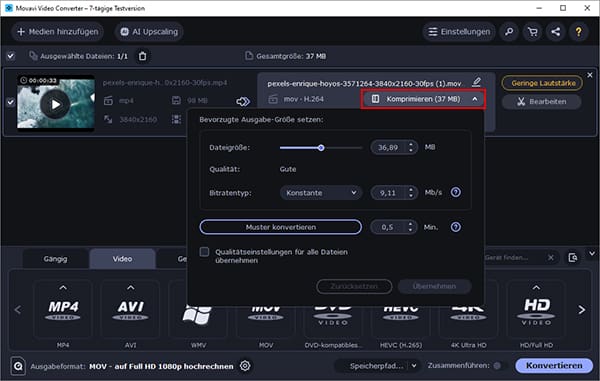Image resolution: width=600 pixels, height=381 pixels.
Task: Click the Zurücksetzen button
Action: pos(354,286)
